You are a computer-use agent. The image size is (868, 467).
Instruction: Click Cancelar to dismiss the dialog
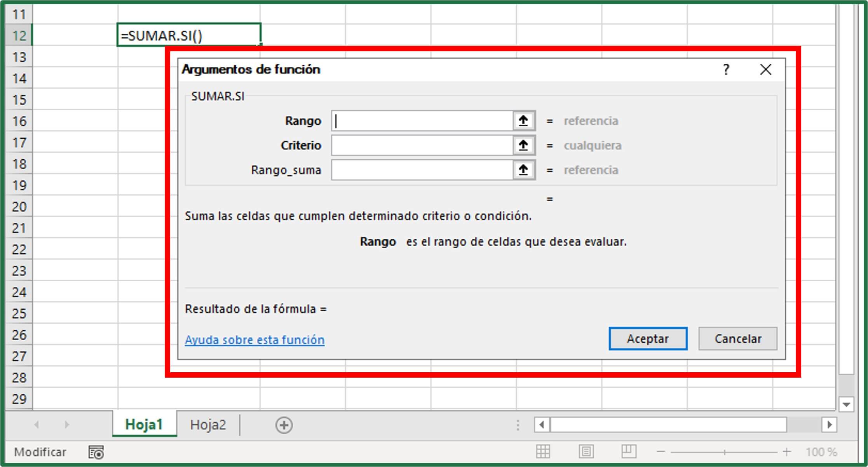(x=737, y=338)
